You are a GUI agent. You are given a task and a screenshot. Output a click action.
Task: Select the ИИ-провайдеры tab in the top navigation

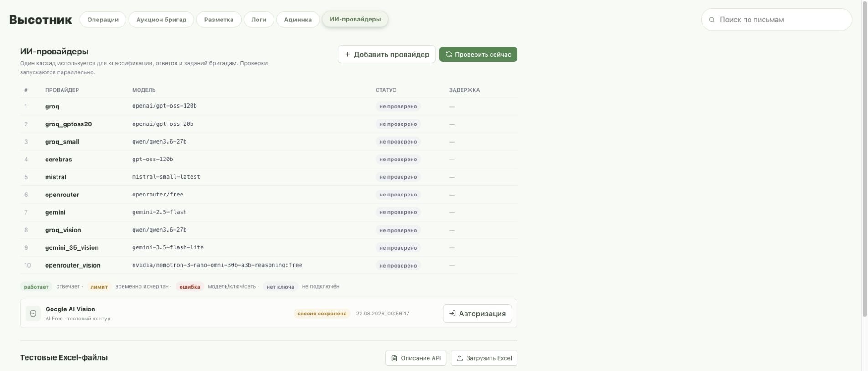[355, 19]
